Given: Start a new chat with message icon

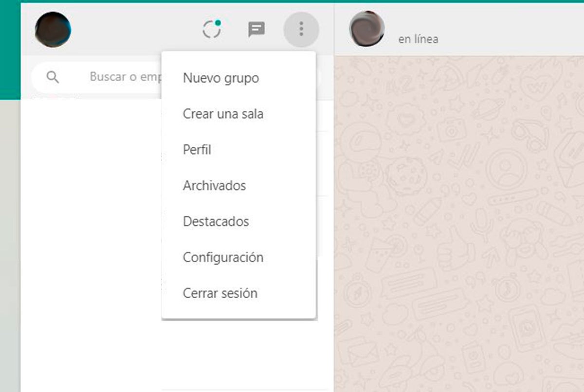Looking at the screenshot, I should (256, 30).
